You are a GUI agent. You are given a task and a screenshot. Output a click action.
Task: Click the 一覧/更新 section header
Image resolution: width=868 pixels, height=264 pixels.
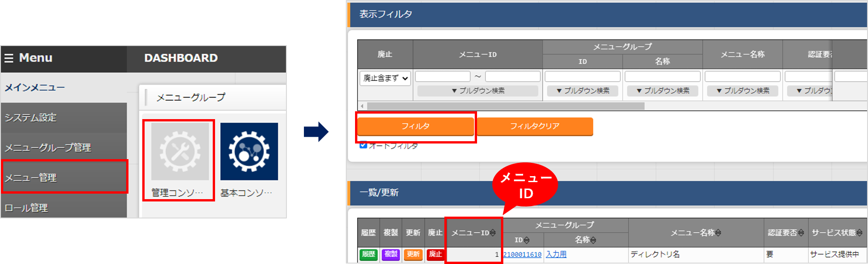pos(607,193)
